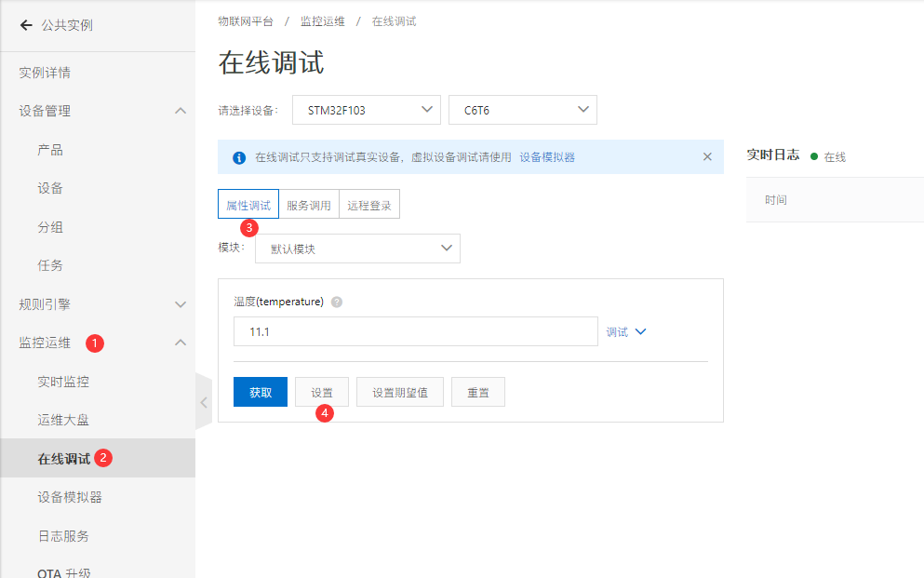
Task: Click the temperature value input showing 11.1
Action: 415,330
